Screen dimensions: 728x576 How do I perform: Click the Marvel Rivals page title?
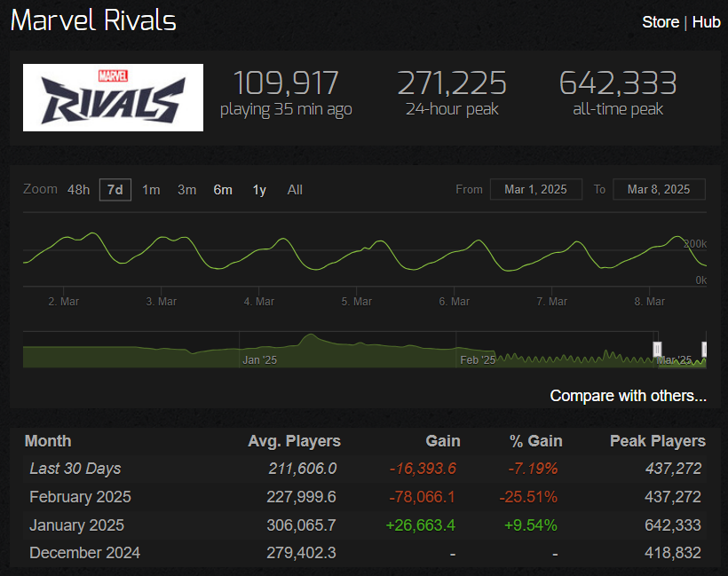point(93,21)
